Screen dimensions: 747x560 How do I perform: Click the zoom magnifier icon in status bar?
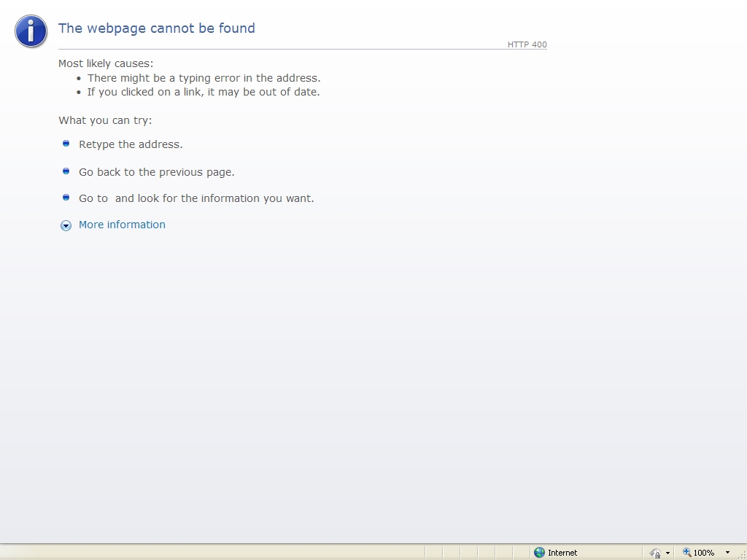[686, 553]
